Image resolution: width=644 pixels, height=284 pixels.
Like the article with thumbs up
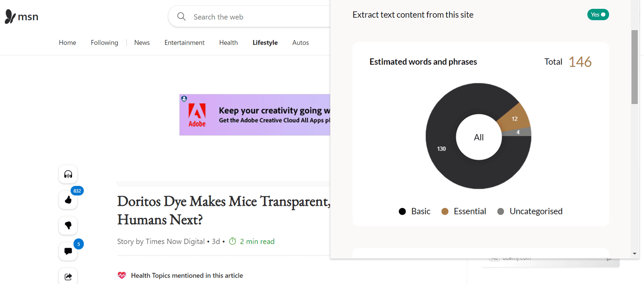pos(68,200)
